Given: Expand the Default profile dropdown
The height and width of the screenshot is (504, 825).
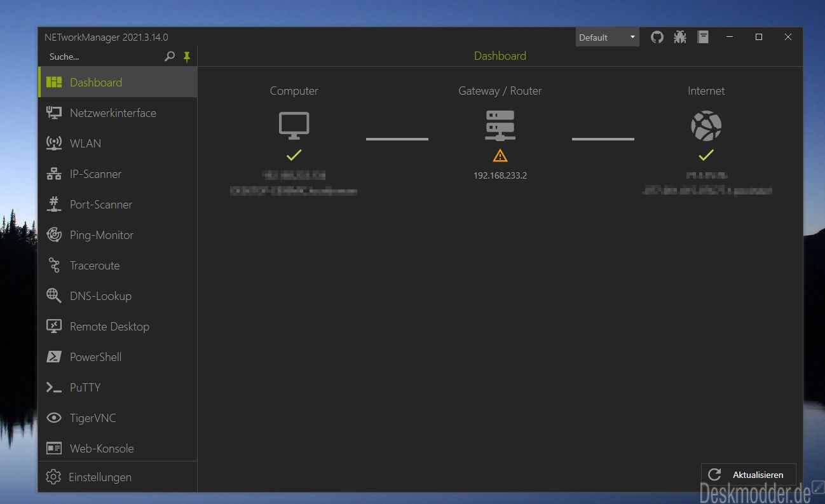Looking at the screenshot, I should click(x=608, y=37).
